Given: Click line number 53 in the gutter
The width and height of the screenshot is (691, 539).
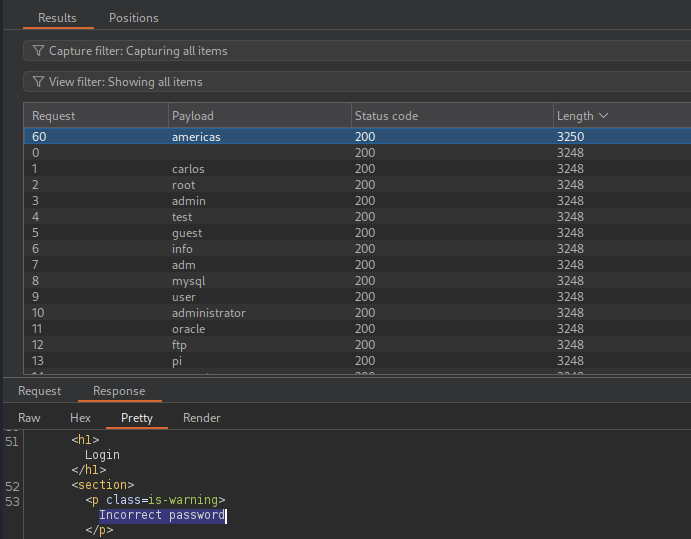Looking at the screenshot, I should 12,502.
